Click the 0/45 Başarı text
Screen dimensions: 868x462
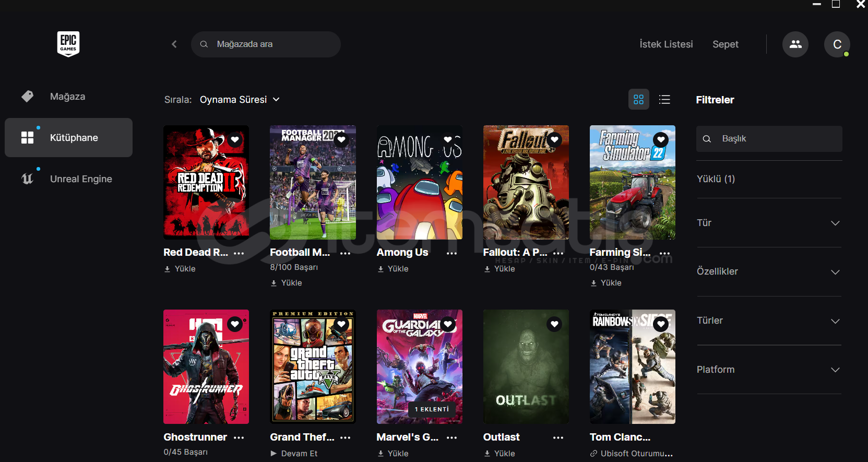tap(186, 452)
